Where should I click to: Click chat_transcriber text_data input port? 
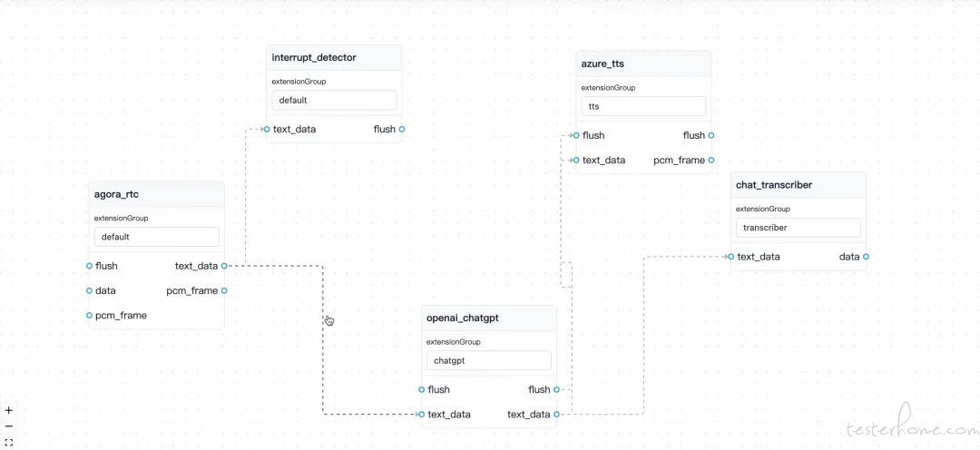[730, 256]
